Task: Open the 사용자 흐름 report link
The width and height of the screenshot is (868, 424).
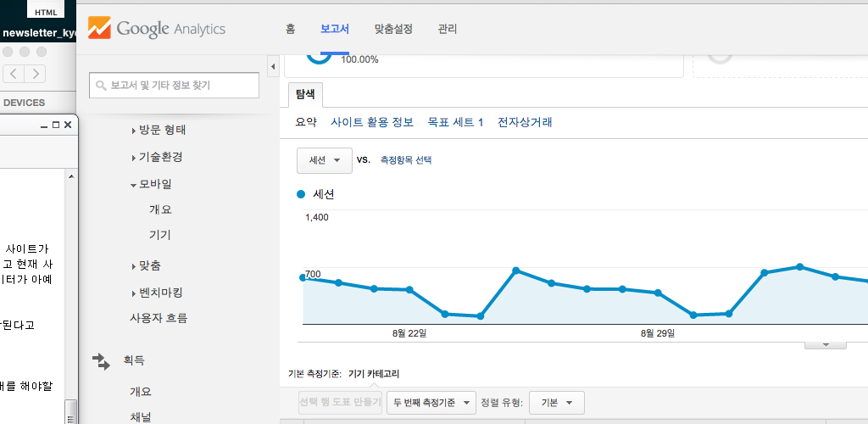Action: tap(159, 318)
